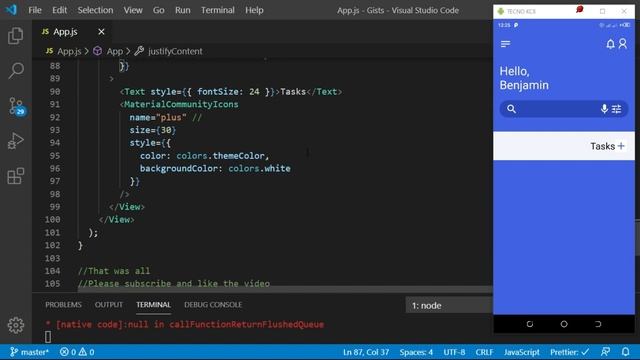
Task: Click the feedback icon in status bar
Action: tap(606, 352)
